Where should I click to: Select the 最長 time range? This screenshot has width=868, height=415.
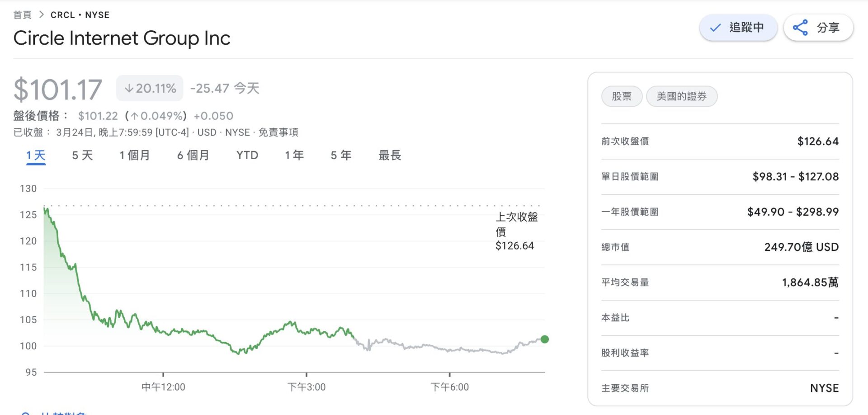click(390, 155)
